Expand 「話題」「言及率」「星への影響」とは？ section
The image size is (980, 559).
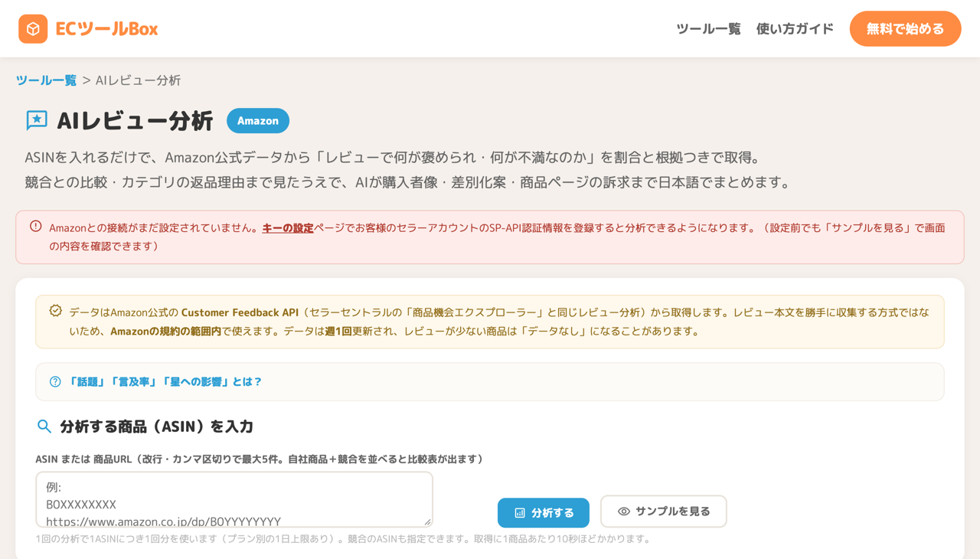pyautogui.click(x=490, y=382)
